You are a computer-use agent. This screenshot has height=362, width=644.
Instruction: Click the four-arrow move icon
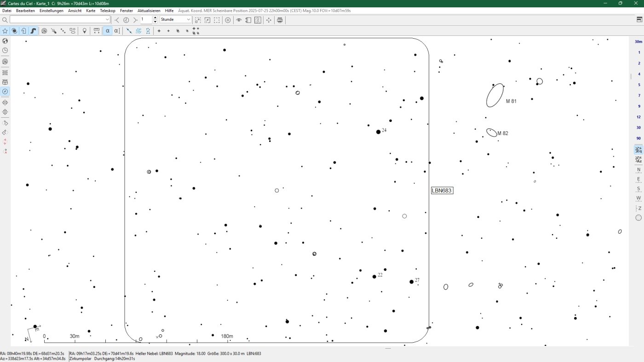[x=269, y=20]
